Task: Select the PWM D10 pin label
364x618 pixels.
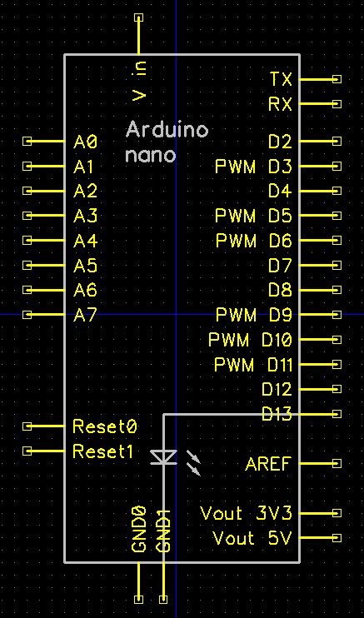Action: pos(251,339)
